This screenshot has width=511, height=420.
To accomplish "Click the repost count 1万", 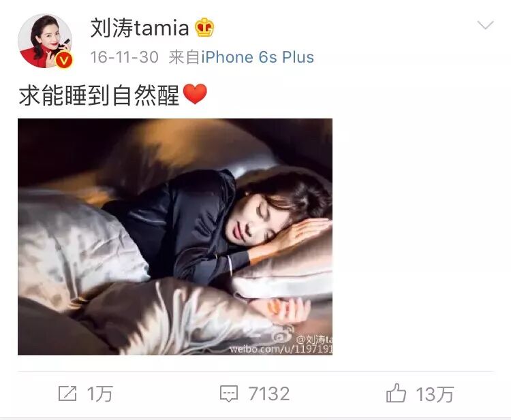I will tap(100, 394).
